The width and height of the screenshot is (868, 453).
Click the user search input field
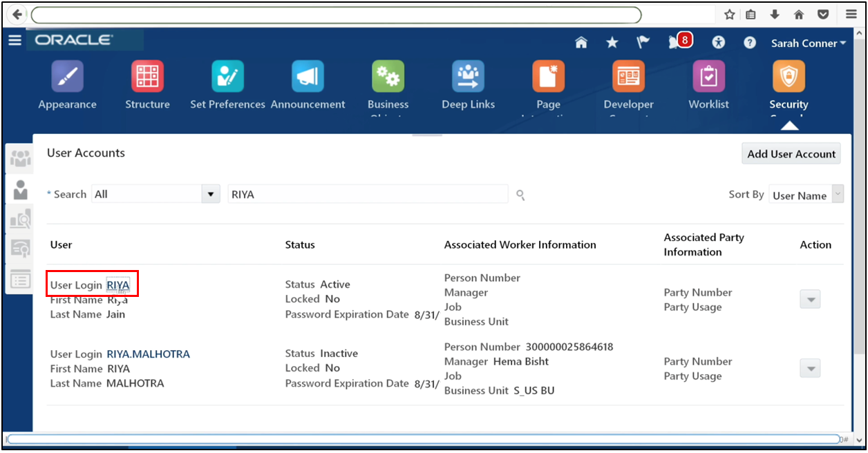(367, 194)
